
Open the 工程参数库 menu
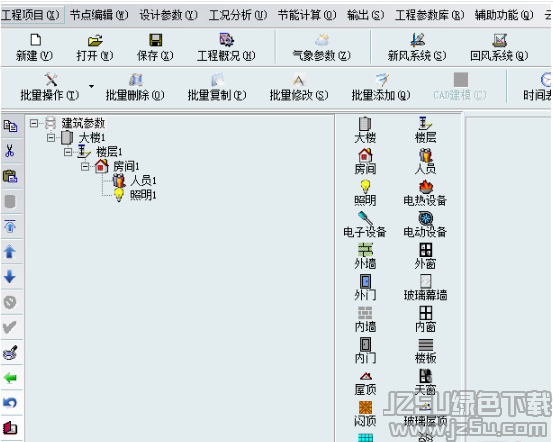click(429, 15)
